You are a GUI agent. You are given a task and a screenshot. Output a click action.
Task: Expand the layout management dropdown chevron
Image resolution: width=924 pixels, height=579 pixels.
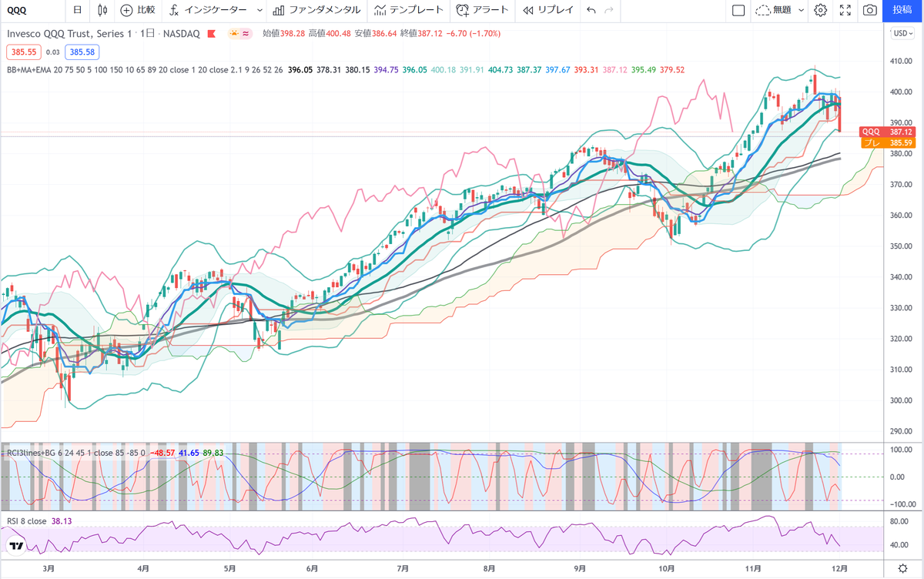pos(801,10)
